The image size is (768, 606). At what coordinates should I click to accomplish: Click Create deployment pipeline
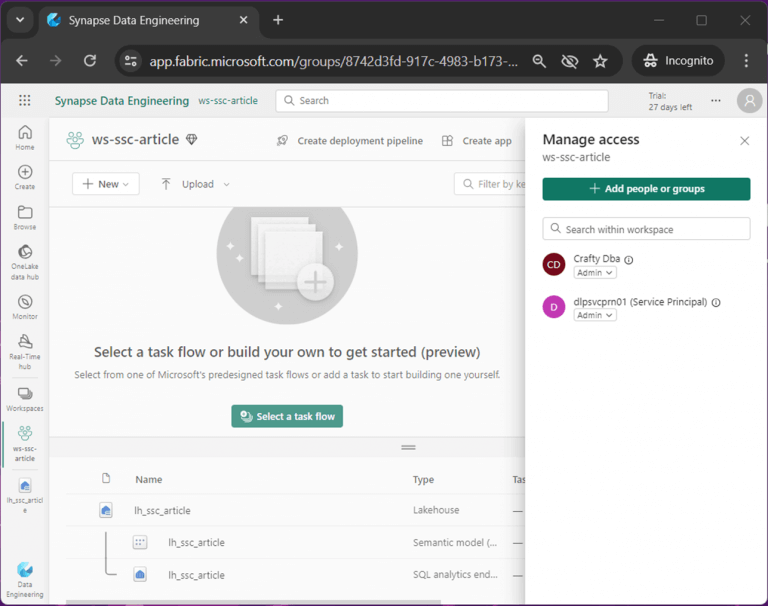[x=350, y=141]
